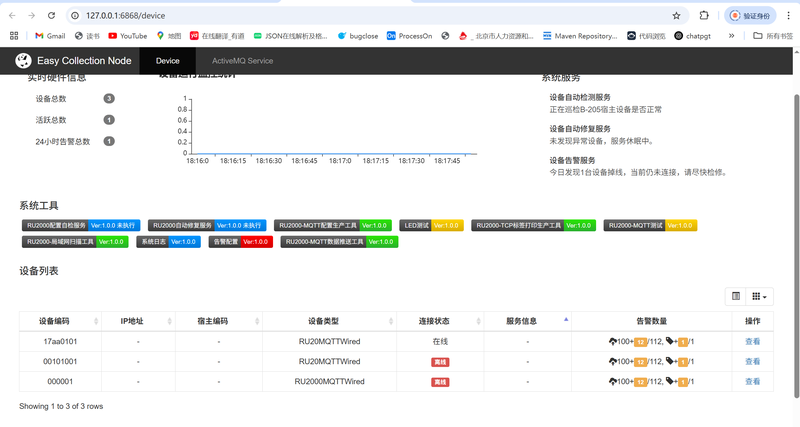Switch to ActiveMQ Service tab
Screen dimensions: 800x427
pos(242,61)
